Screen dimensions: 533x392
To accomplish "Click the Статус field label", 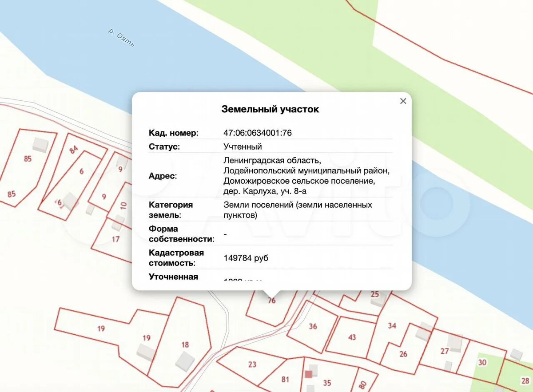I will coord(163,147).
